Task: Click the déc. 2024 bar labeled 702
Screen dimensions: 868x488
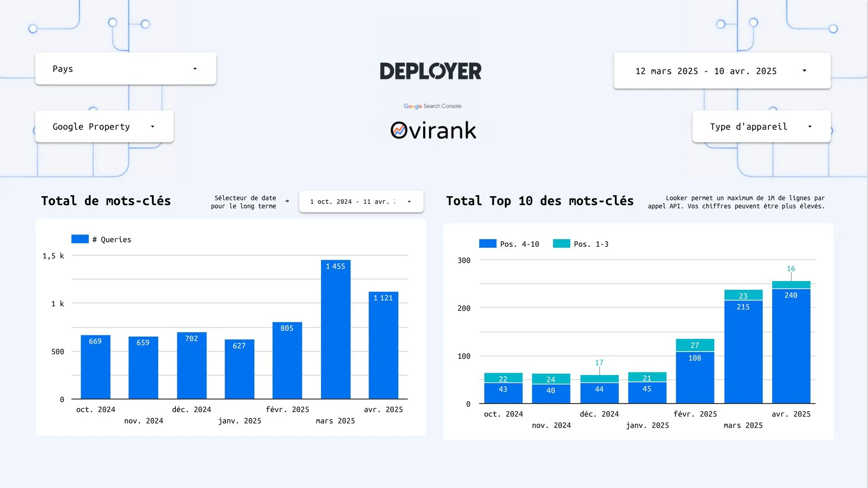Action: tap(192, 366)
